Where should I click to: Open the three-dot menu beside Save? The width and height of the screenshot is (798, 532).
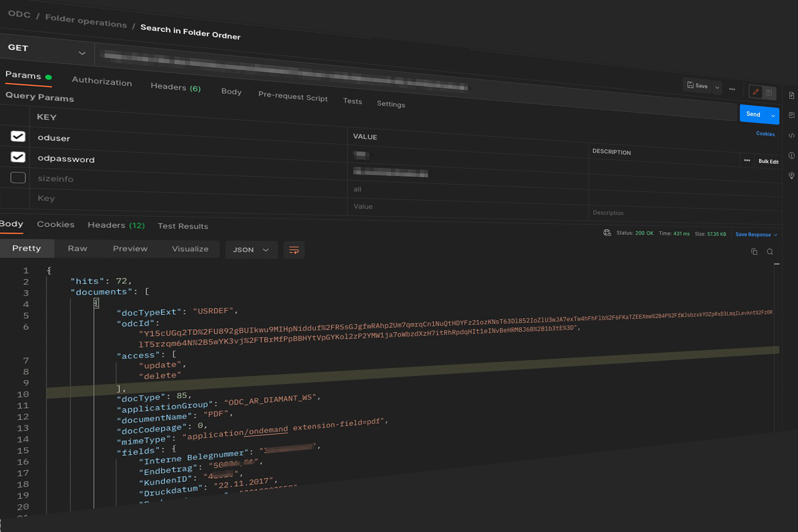pos(732,89)
